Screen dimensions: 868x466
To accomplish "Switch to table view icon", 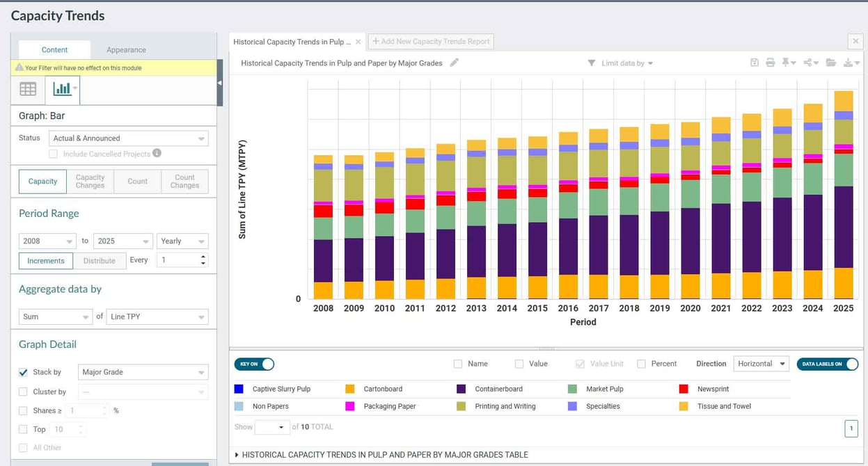I will point(28,89).
